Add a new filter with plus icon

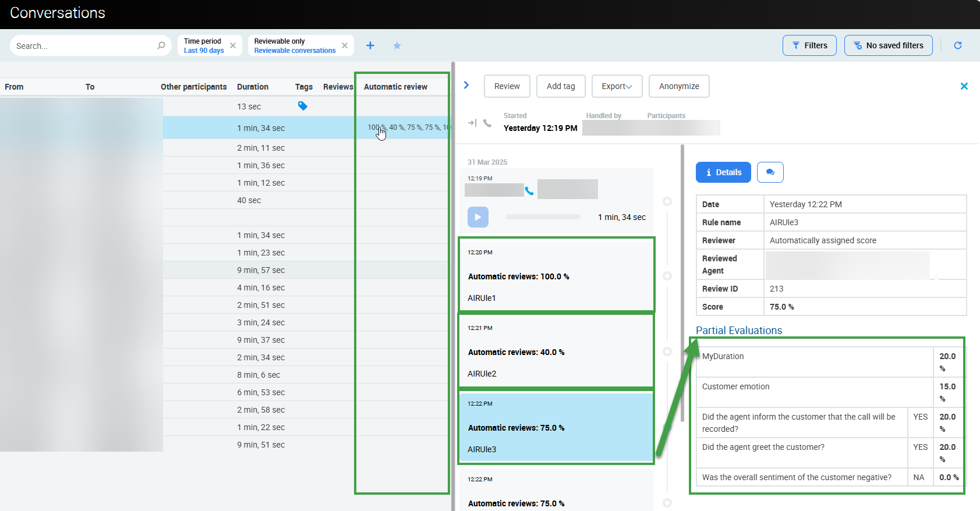[x=370, y=45]
